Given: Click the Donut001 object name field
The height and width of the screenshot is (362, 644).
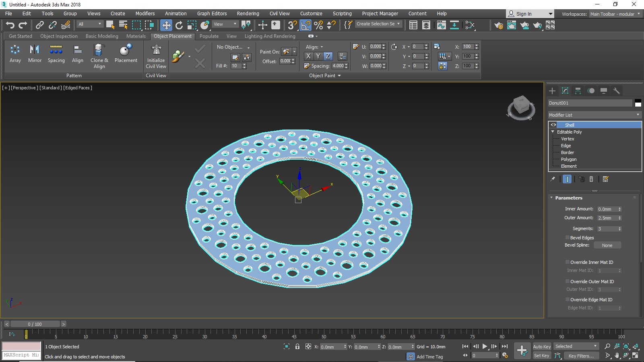Looking at the screenshot, I should (590, 103).
